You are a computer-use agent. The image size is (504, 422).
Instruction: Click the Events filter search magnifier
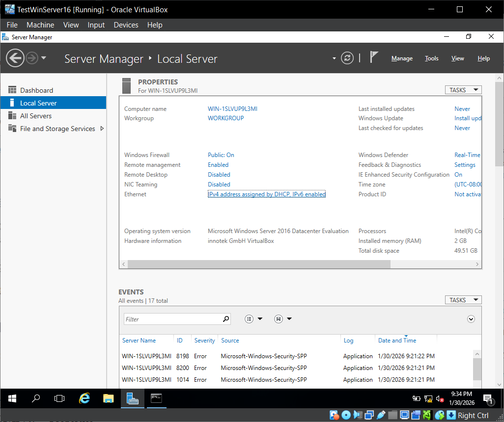(x=226, y=319)
